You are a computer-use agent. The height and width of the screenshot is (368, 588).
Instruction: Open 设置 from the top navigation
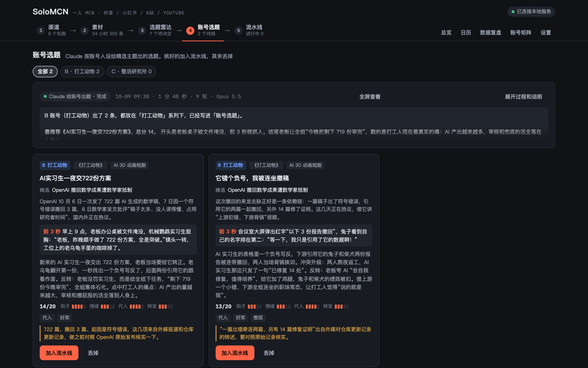(x=546, y=32)
